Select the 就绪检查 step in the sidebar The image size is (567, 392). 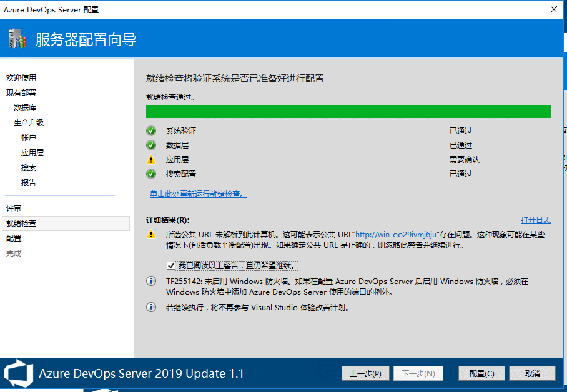tap(21, 223)
